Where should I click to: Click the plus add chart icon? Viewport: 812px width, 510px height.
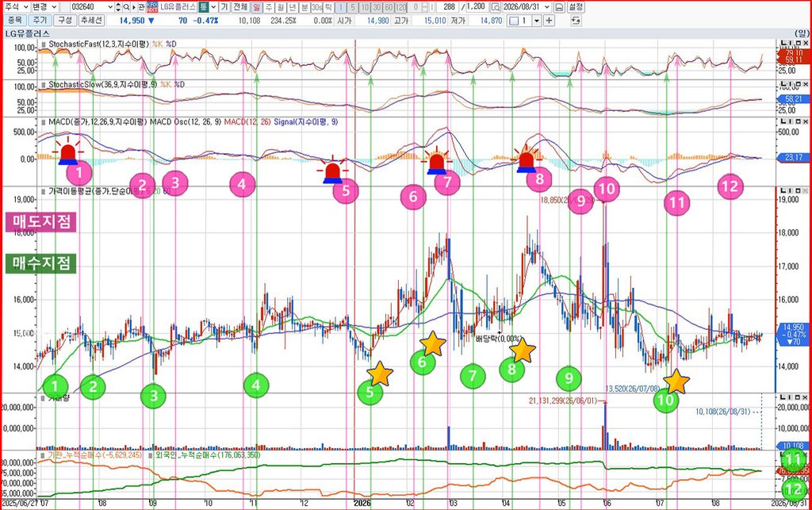click(x=549, y=21)
